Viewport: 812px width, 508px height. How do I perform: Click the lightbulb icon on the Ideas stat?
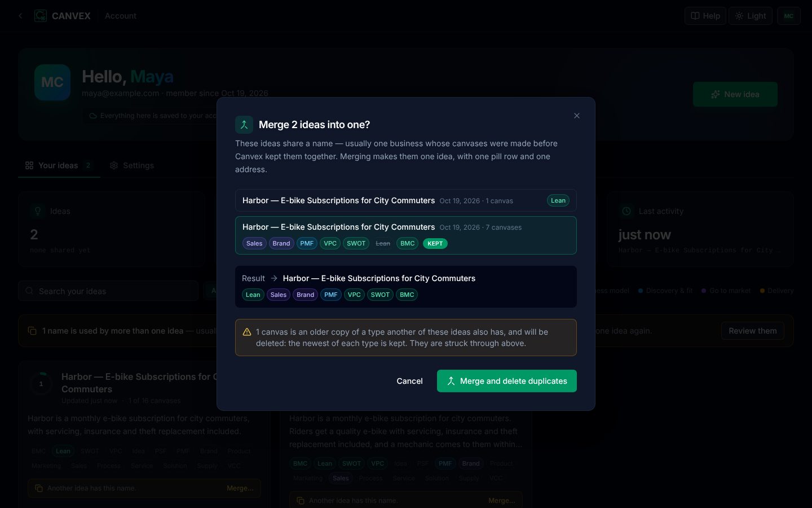[x=38, y=211]
